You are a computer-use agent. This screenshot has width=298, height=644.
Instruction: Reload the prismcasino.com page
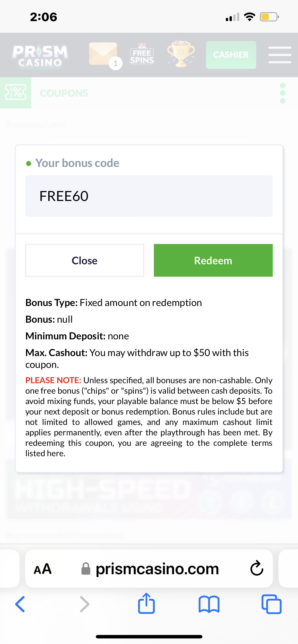[257, 568]
